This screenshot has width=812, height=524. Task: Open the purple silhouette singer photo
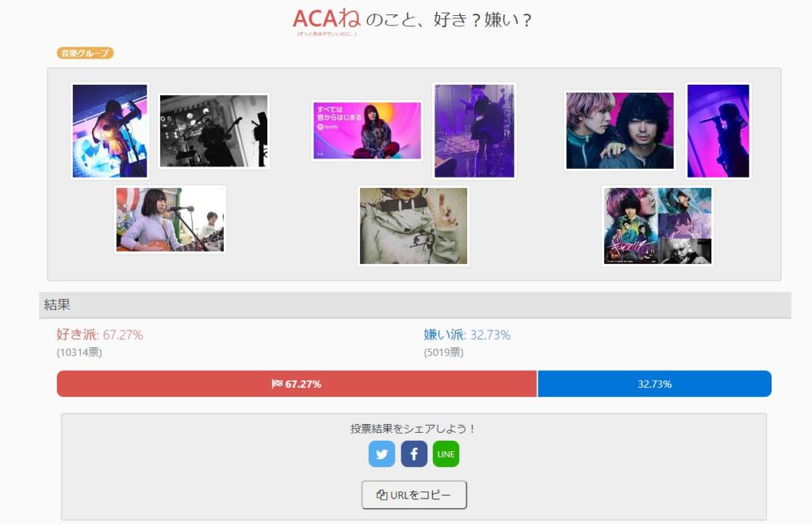(718, 131)
